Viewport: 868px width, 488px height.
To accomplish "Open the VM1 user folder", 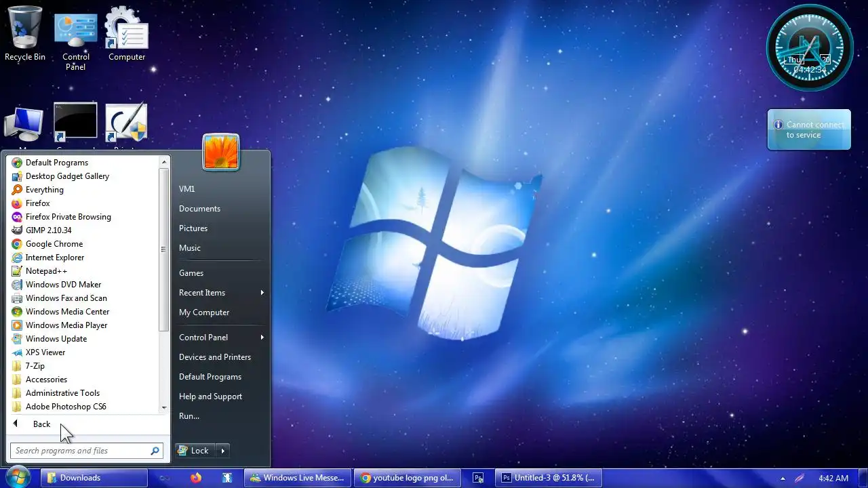I will tap(186, 189).
